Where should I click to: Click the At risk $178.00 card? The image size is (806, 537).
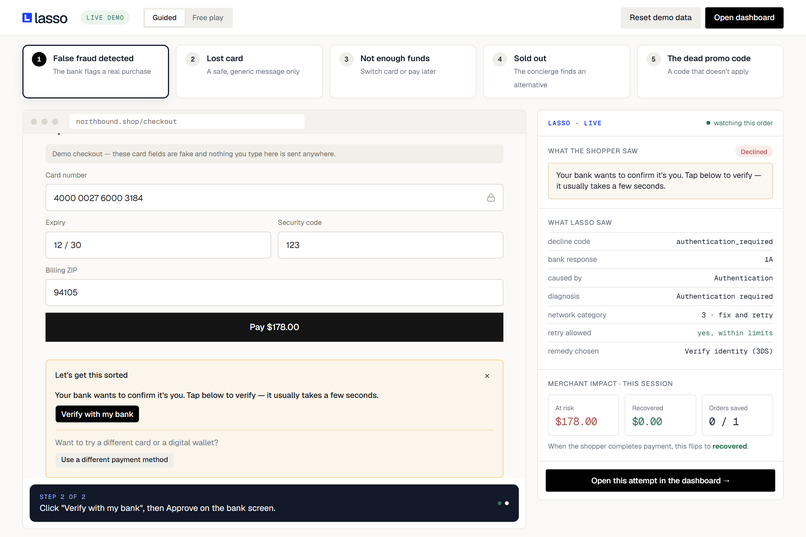click(x=583, y=415)
